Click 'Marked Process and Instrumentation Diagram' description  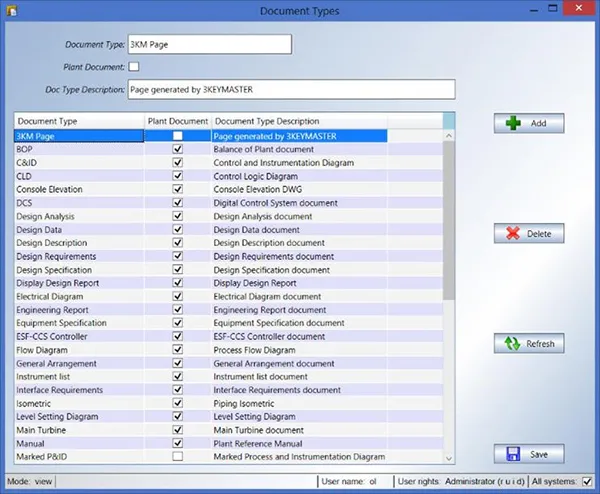click(x=300, y=457)
